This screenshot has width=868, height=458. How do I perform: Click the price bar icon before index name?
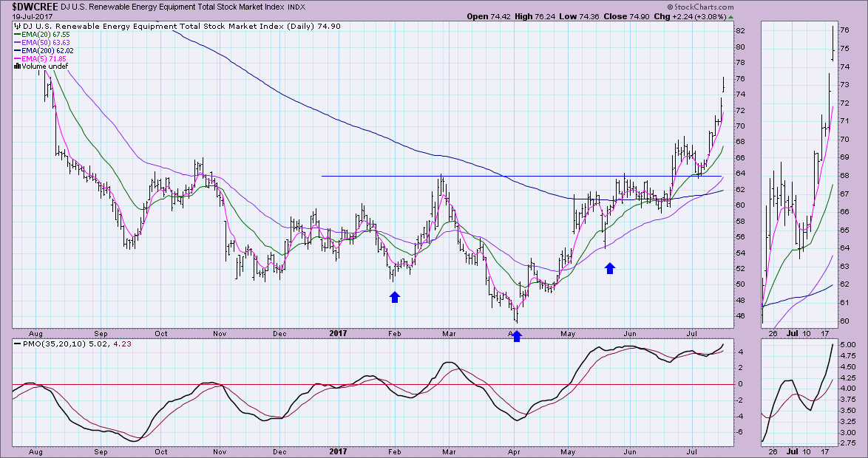pos(18,26)
